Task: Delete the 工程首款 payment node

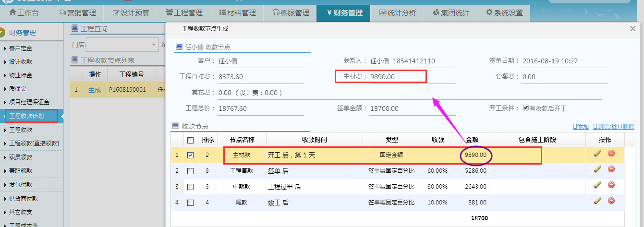Action: click(611, 169)
